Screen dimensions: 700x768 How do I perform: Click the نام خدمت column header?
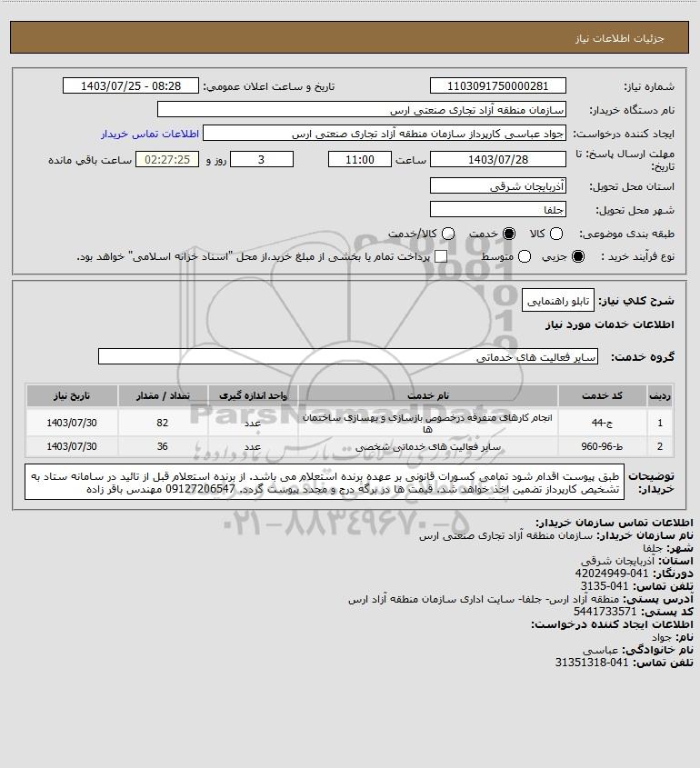point(428,395)
